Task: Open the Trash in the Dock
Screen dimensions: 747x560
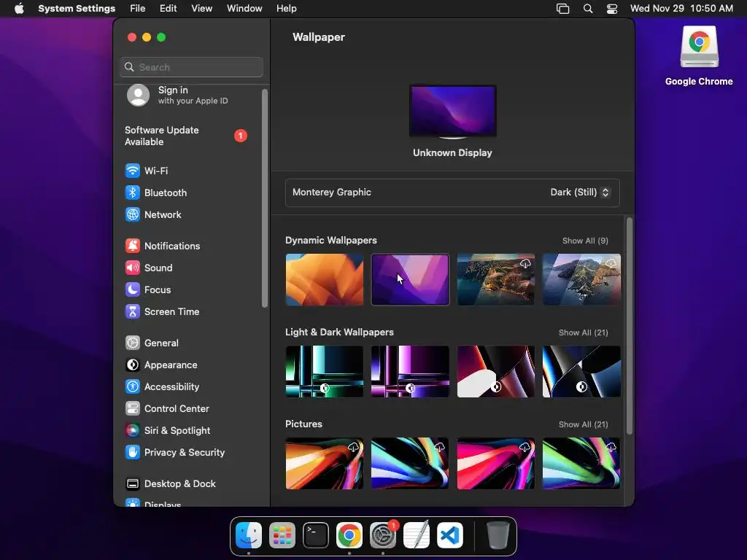Action: pos(498,534)
